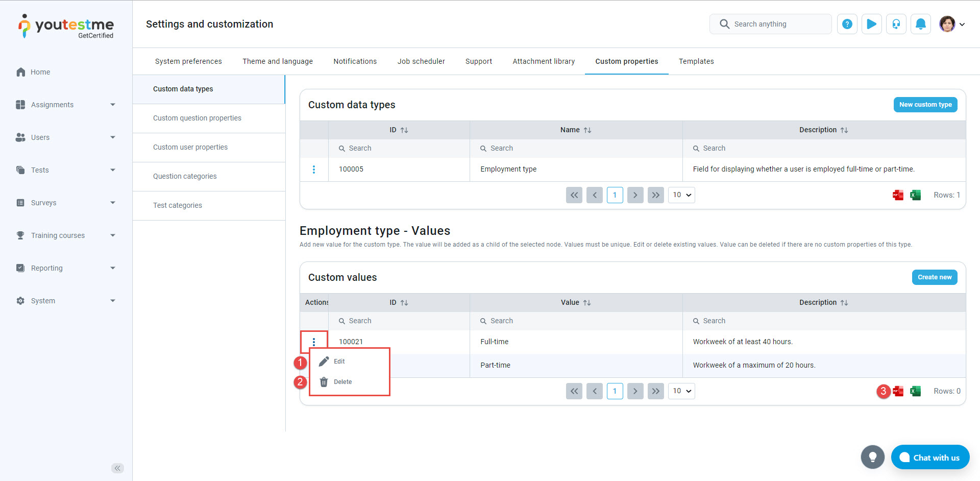The image size is (980, 481).
Task: Sort Custom values by Description column
Action: point(844,303)
